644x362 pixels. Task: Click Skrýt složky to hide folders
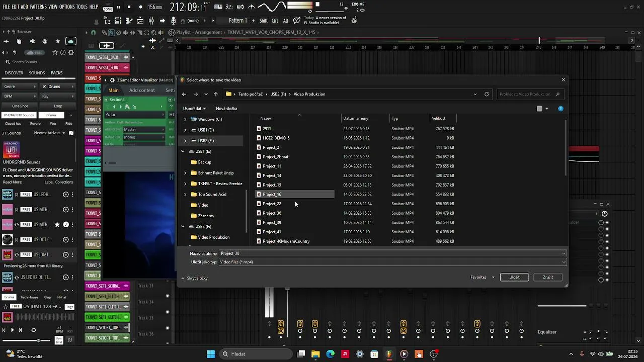197,278
